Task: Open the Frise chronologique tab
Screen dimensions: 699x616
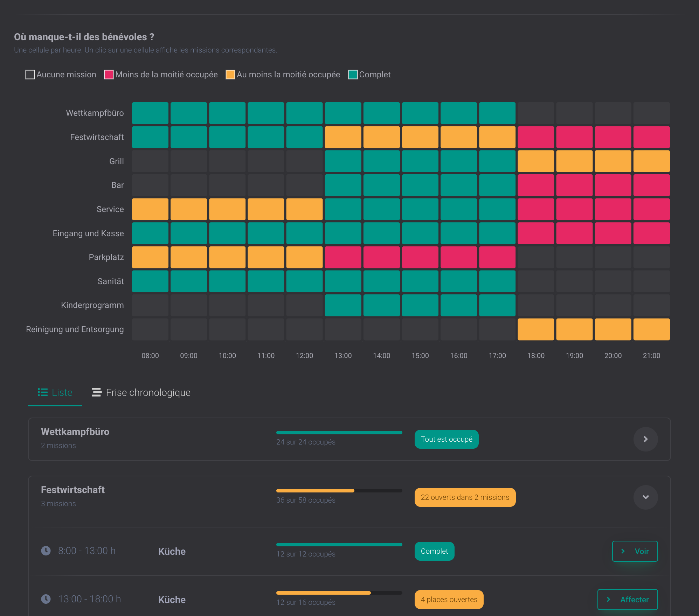Action: tap(141, 393)
